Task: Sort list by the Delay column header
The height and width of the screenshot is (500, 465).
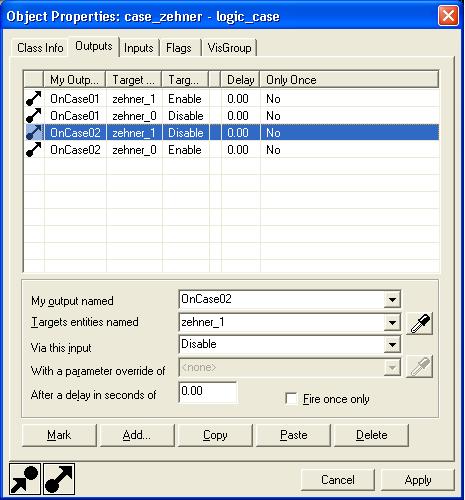Action: 240,80
